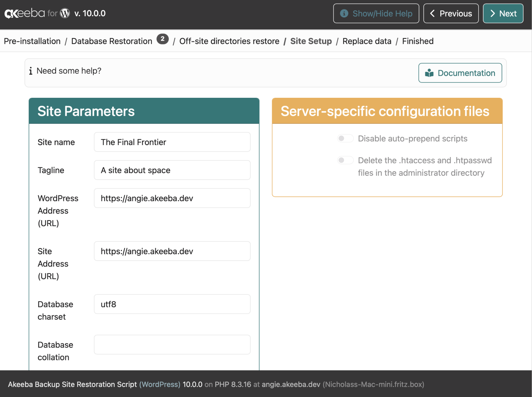Click the 'Disable auto-prepend scripts' label
Viewport: 532px width, 397px height.
click(413, 138)
